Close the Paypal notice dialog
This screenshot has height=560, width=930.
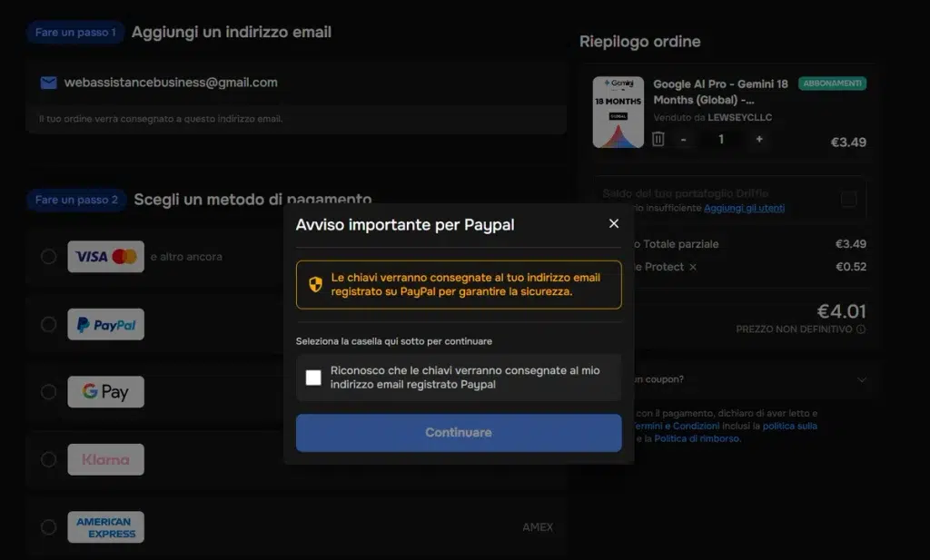(614, 223)
